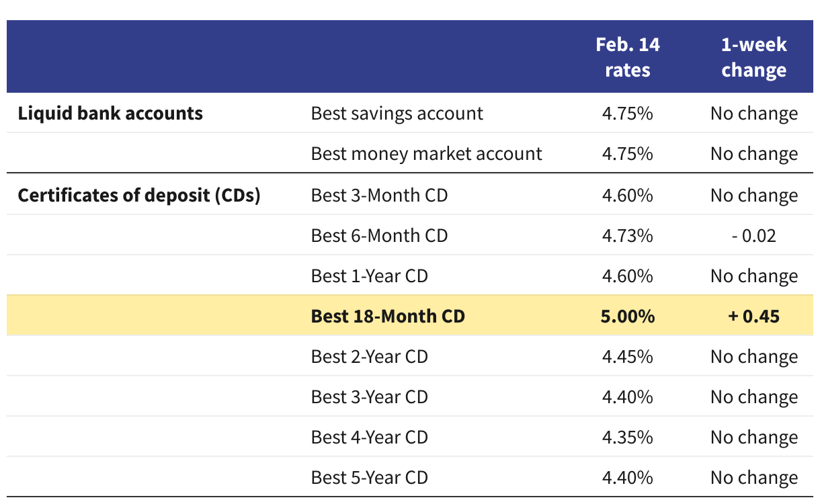820x504 pixels.
Task: Select the 4.45% rate for 2-Year CD
Action: (628, 356)
